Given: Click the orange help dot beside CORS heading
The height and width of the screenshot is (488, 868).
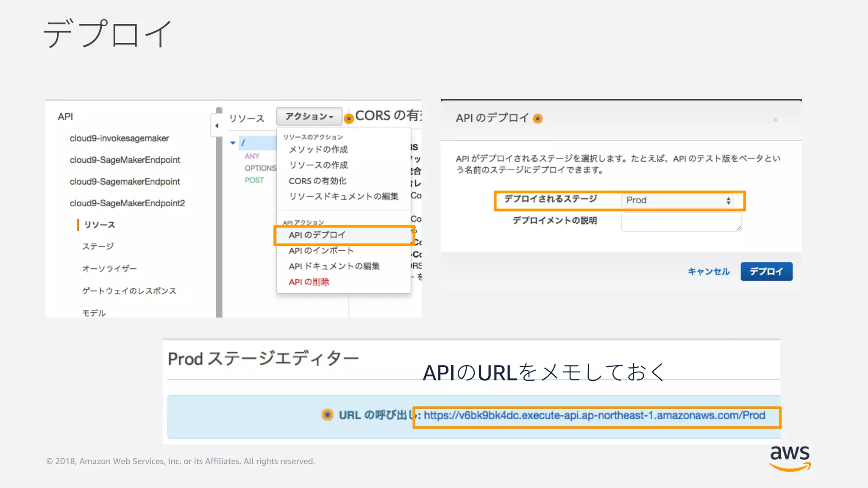Looking at the screenshot, I should 348,119.
